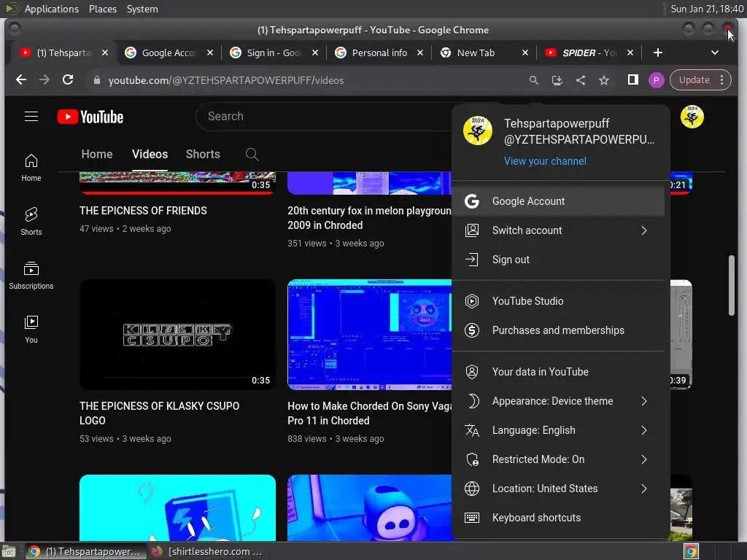Open the tab search dropdown arrow
Screen dimensions: 747x560
715,52
